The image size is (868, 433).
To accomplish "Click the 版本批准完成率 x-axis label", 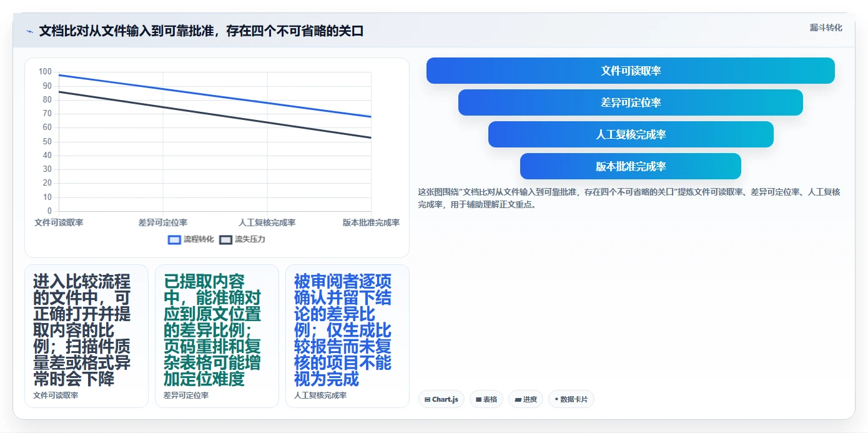I will pos(371,222).
